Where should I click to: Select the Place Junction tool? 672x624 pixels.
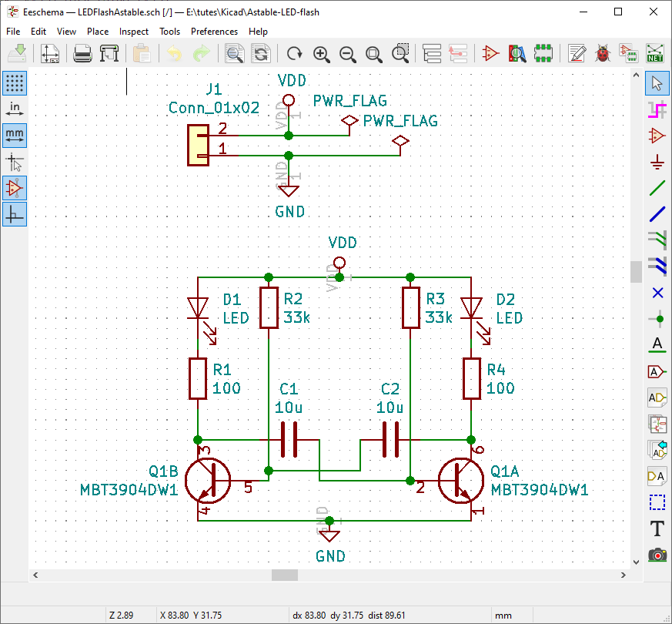[x=657, y=319]
